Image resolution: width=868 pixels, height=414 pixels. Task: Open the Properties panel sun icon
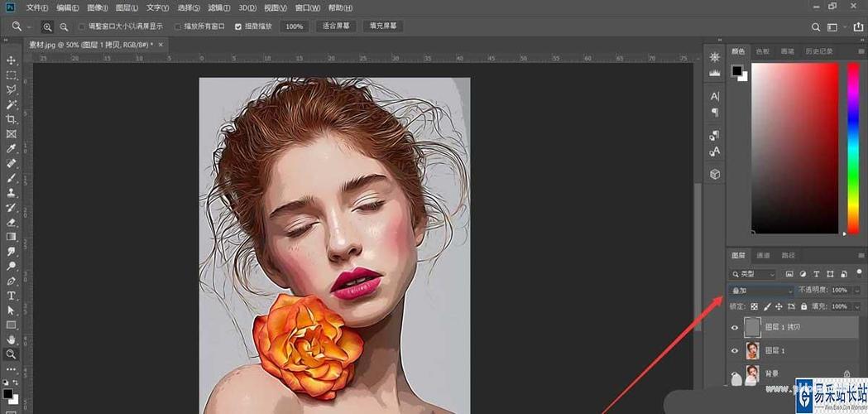pos(715,58)
